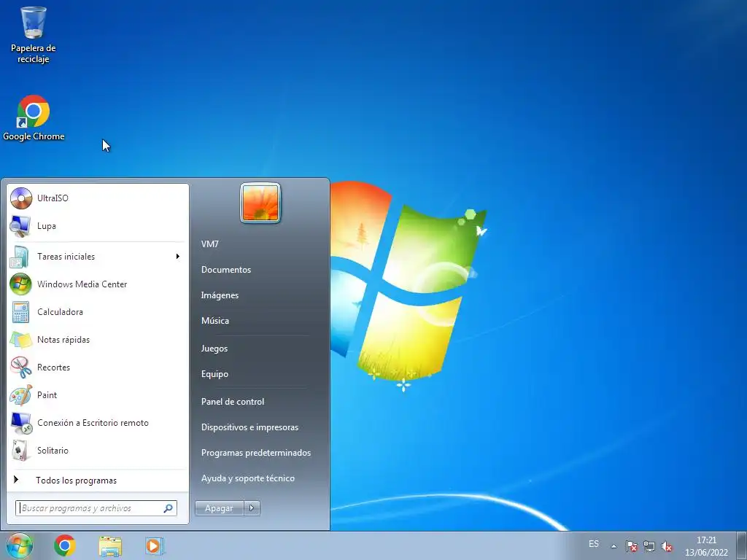Open Windows Explorer taskbar icon
Viewport: 747px width, 560px height.
click(x=110, y=546)
